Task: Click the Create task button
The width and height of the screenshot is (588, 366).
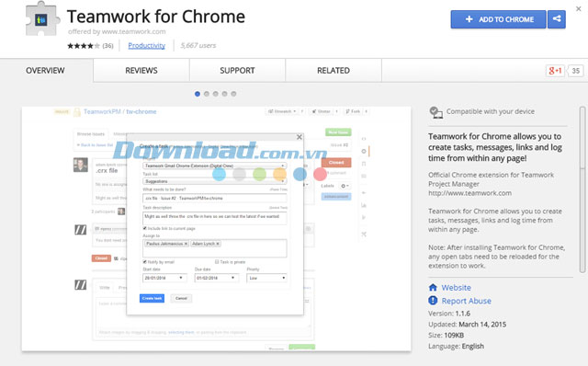Action: tap(152, 298)
